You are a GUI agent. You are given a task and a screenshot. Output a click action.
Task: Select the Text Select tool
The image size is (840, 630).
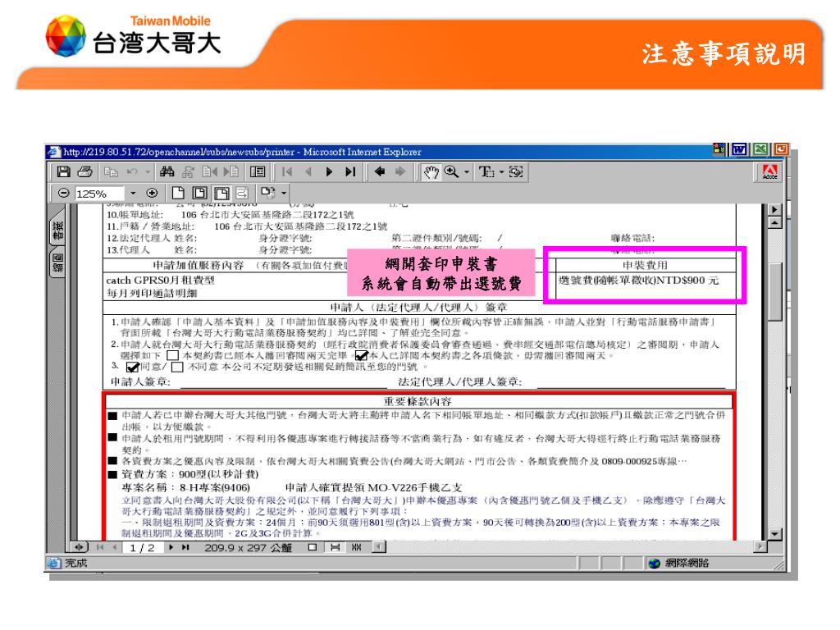[486, 172]
